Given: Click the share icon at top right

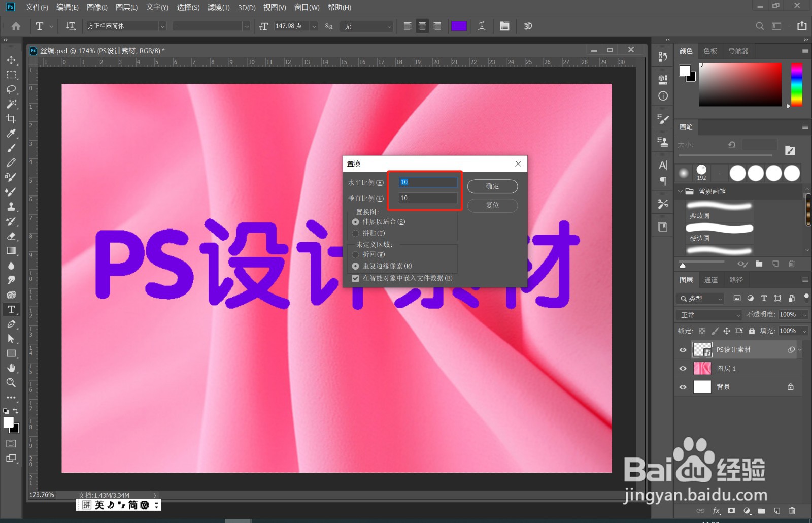Looking at the screenshot, I should 802,26.
